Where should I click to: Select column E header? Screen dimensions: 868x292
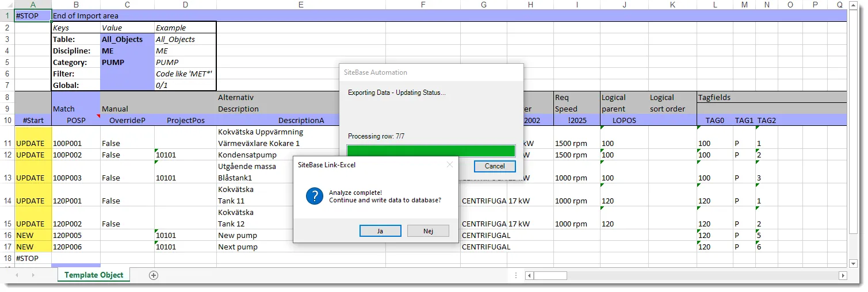pos(301,5)
